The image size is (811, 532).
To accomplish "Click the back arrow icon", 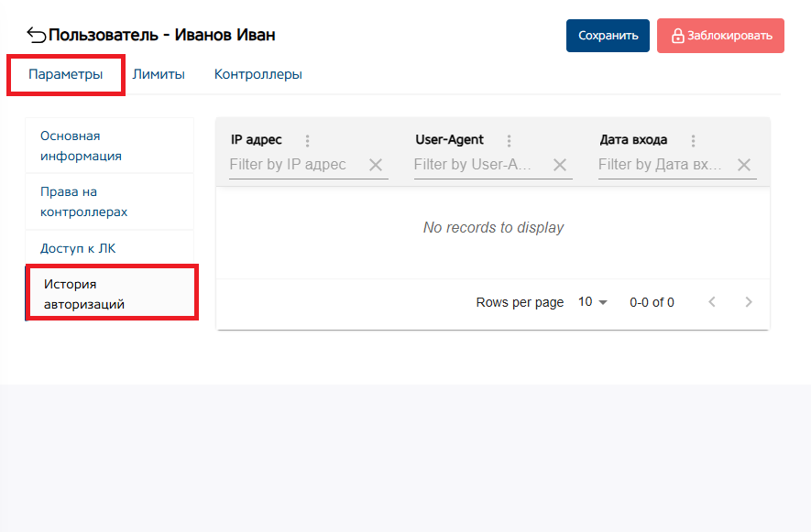I will point(37,36).
